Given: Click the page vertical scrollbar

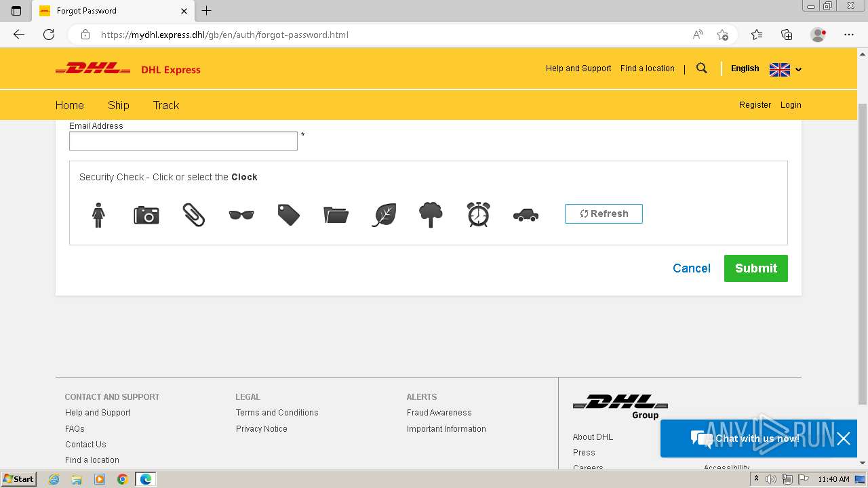Looking at the screenshot, I should click(x=863, y=255).
